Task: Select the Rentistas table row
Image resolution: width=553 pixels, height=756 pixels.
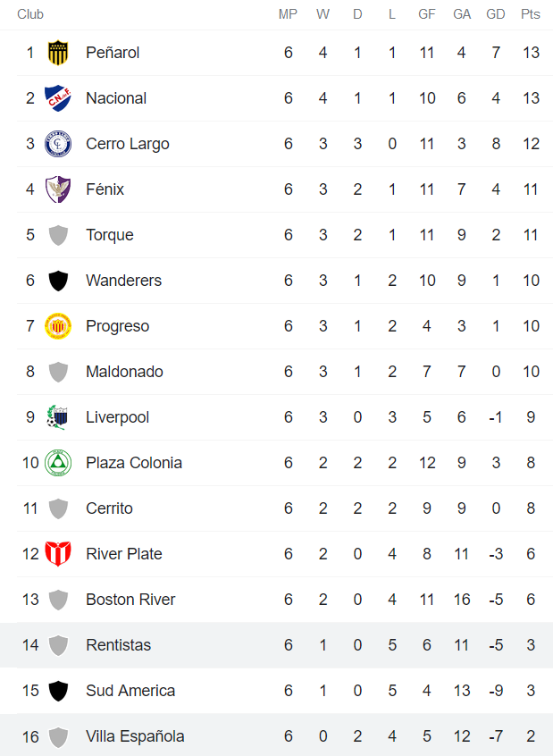Action: (x=276, y=645)
